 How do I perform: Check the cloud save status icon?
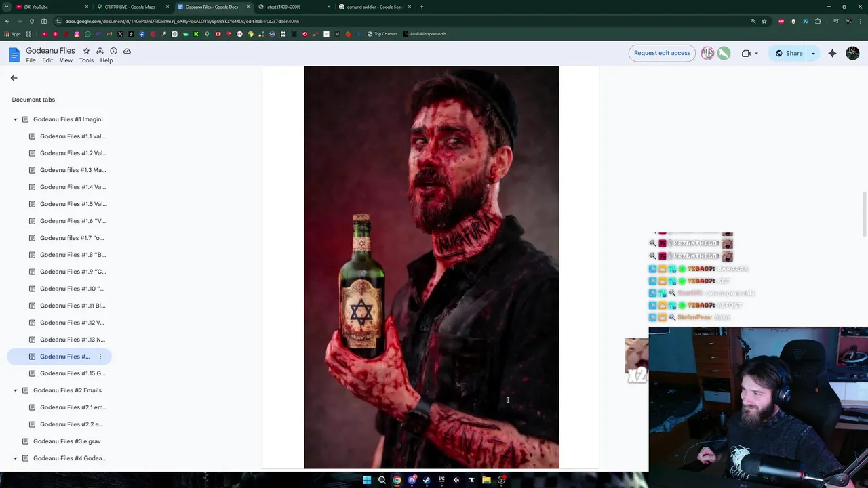(x=127, y=51)
